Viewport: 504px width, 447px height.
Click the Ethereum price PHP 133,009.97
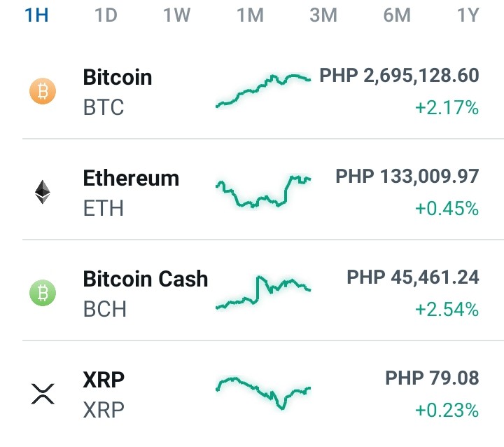pos(407,177)
